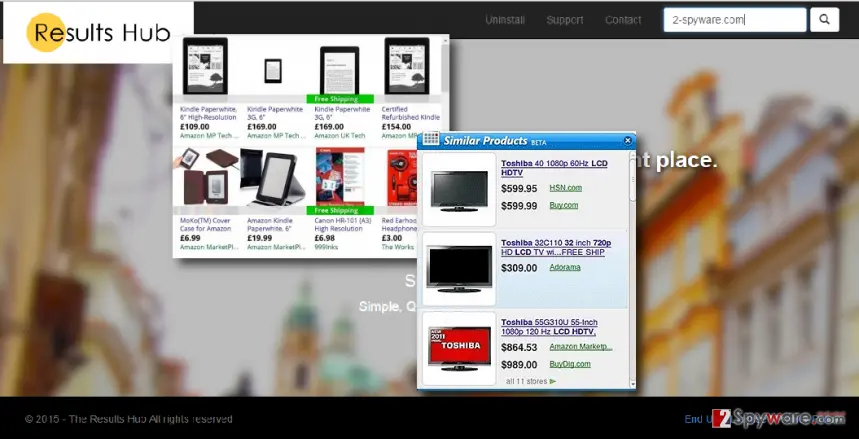859x439 pixels.
Task: Click shopping ad panel scrollbar
Action: coord(444,66)
